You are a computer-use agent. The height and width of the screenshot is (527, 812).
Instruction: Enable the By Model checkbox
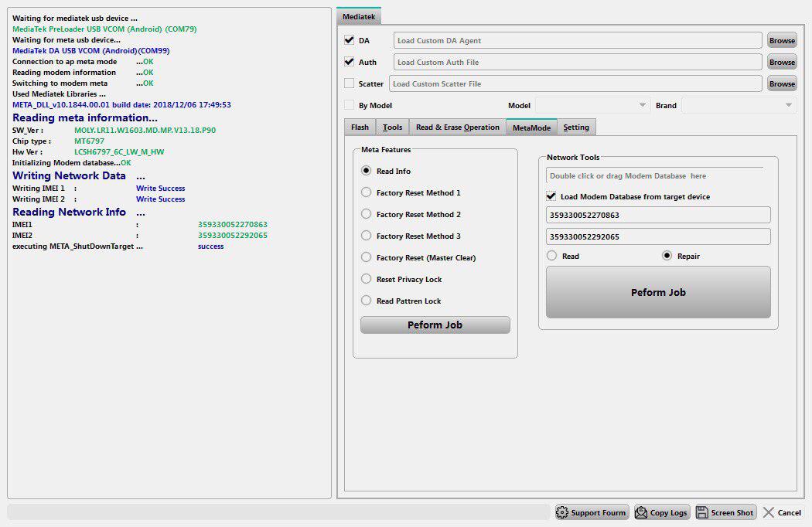349,105
